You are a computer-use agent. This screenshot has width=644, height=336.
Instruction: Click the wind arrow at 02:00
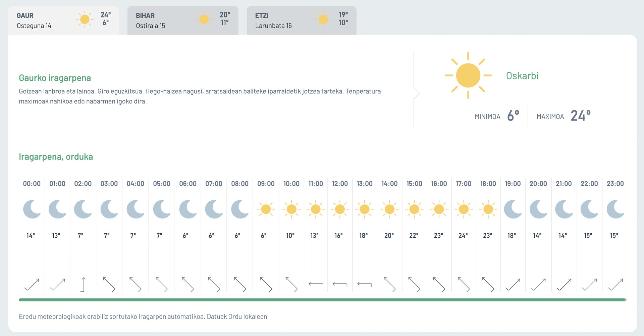tap(83, 285)
